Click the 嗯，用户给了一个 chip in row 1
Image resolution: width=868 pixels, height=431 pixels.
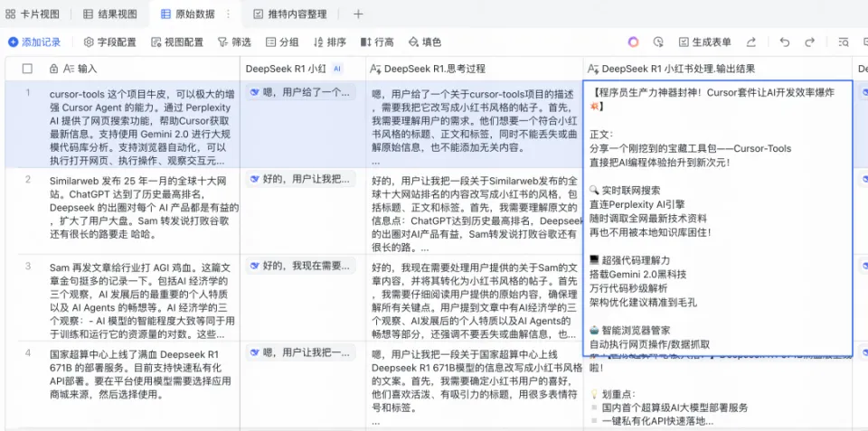(300, 92)
